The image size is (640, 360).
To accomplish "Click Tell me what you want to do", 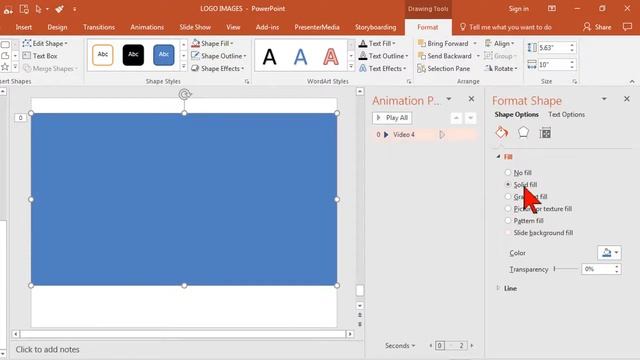I will point(506,27).
